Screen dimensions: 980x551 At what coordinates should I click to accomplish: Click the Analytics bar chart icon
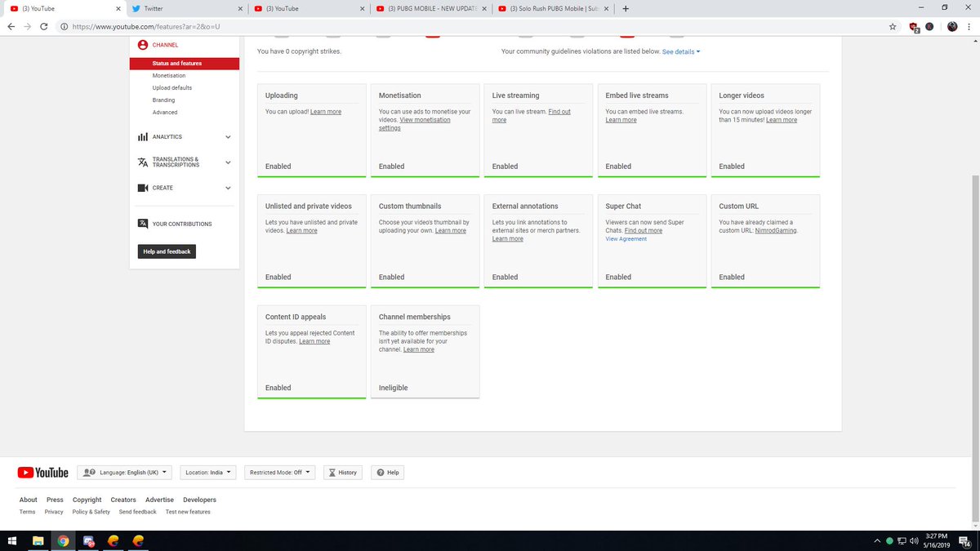click(143, 137)
